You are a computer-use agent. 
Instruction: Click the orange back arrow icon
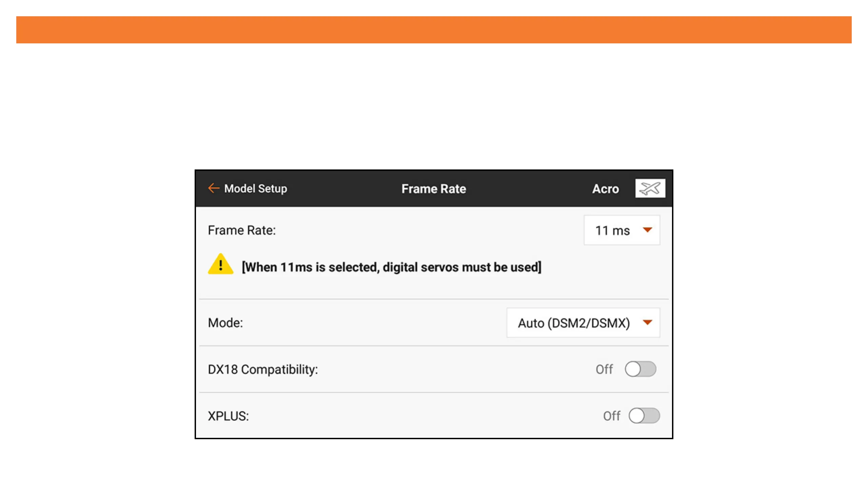pos(214,188)
